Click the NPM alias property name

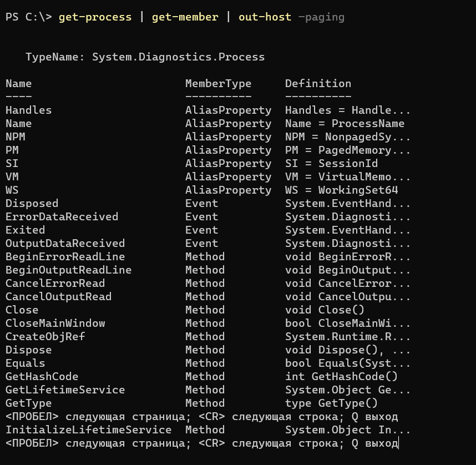click(15, 137)
